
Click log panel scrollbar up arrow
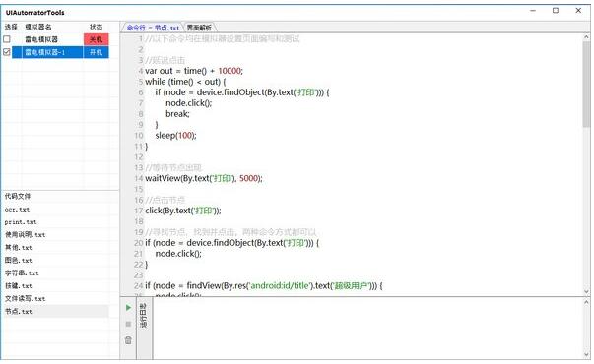586,302
